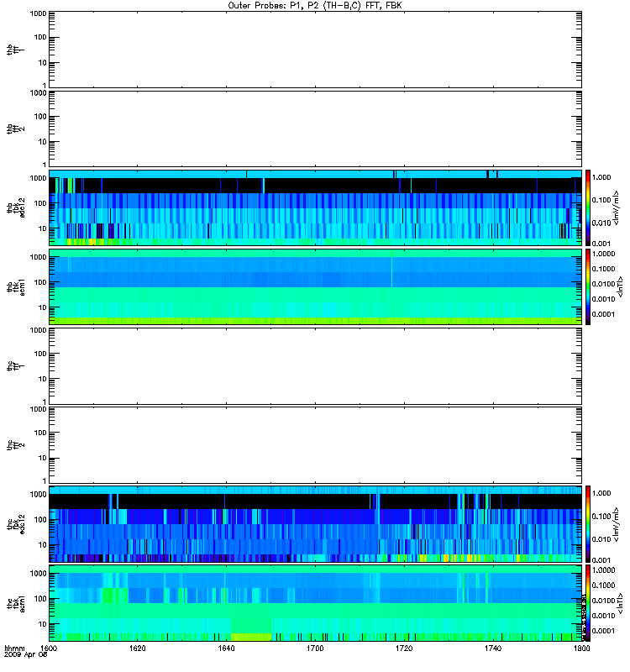
Task: Click the 'thb fbk scm1' y-axis title
Action: [x=15, y=286]
